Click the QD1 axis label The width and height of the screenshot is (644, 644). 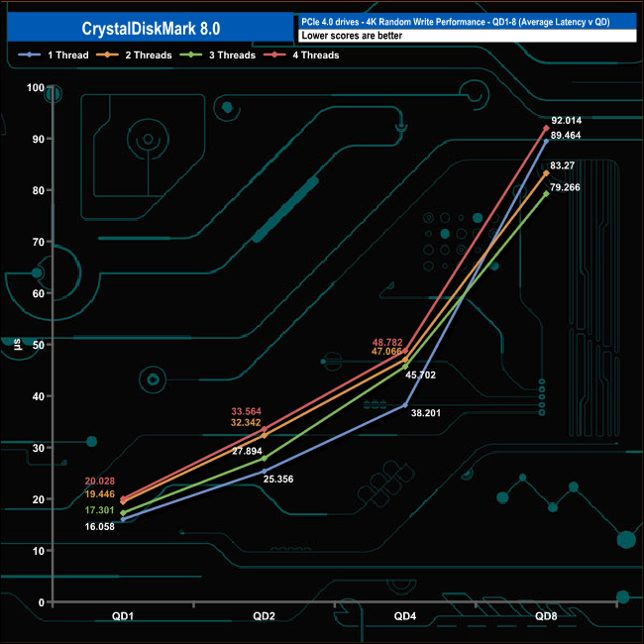[123, 616]
